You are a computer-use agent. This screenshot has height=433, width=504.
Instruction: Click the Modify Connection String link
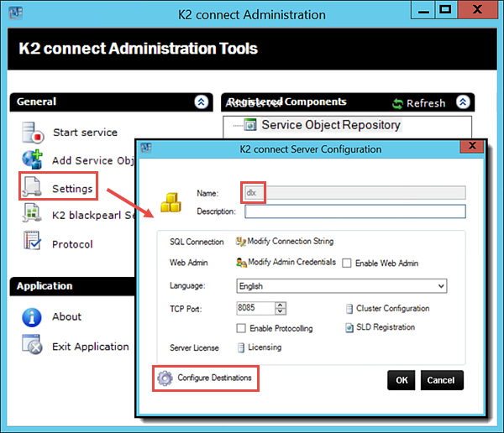tap(291, 241)
